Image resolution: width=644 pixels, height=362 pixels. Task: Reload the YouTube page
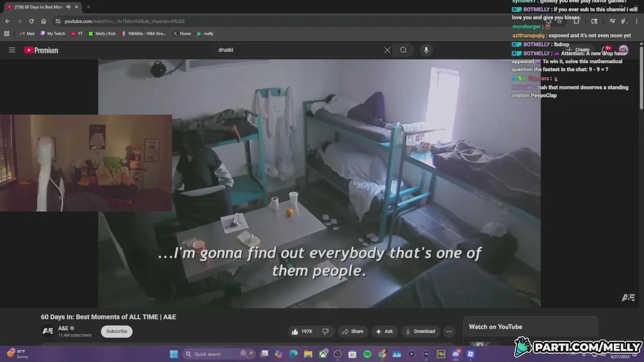[x=31, y=21]
